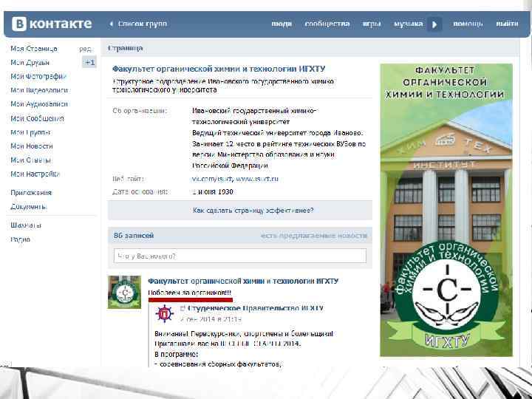Viewport: 532px width, 399px height.
Task: Open Как сделать страницу эффективнее link
Action: click(253, 211)
